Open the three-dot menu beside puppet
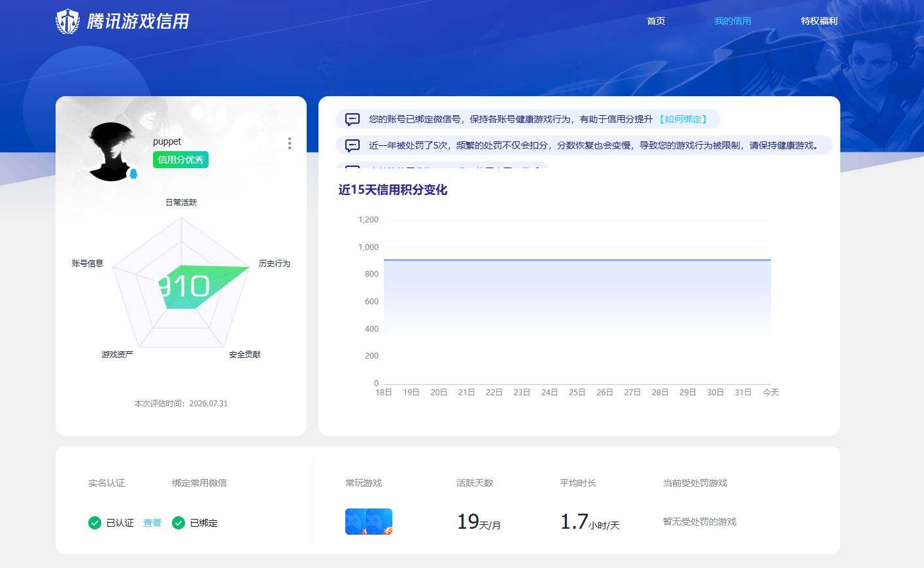Image resolution: width=924 pixels, height=568 pixels. coord(290,143)
